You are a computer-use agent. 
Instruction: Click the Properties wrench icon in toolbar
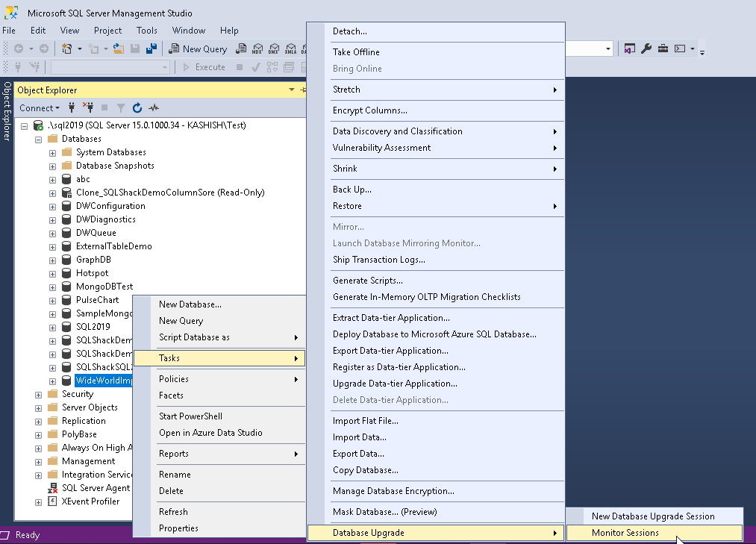(x=646, y=49)
